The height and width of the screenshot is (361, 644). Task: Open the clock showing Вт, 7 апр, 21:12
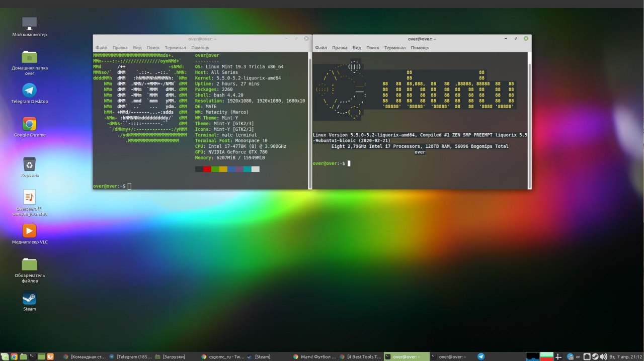[625, 356]
